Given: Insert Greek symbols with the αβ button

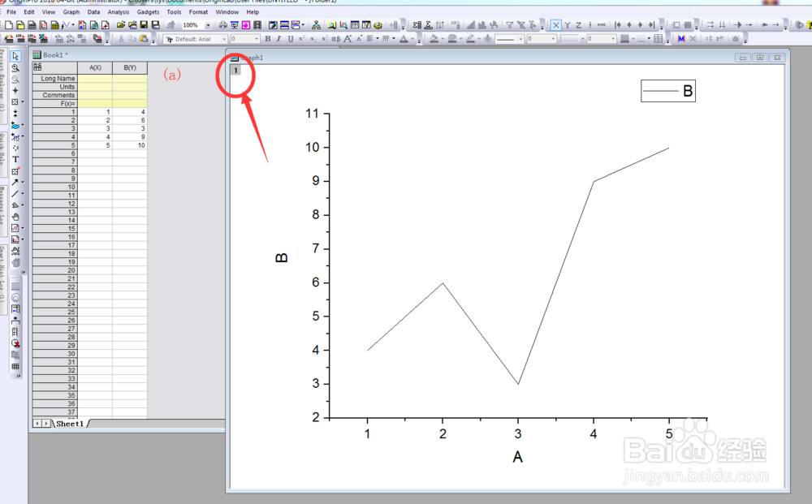Looking at the screenshot, I should tap(336, 39).
